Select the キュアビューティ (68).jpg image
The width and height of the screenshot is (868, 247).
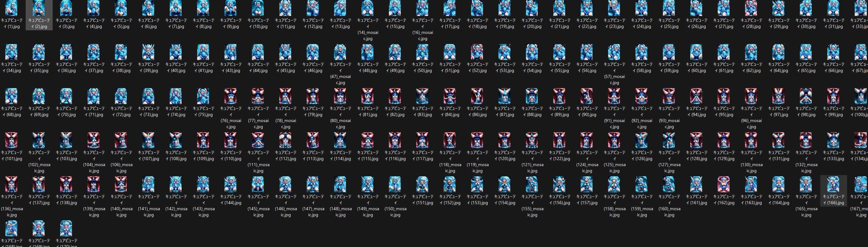click(11, 96)
